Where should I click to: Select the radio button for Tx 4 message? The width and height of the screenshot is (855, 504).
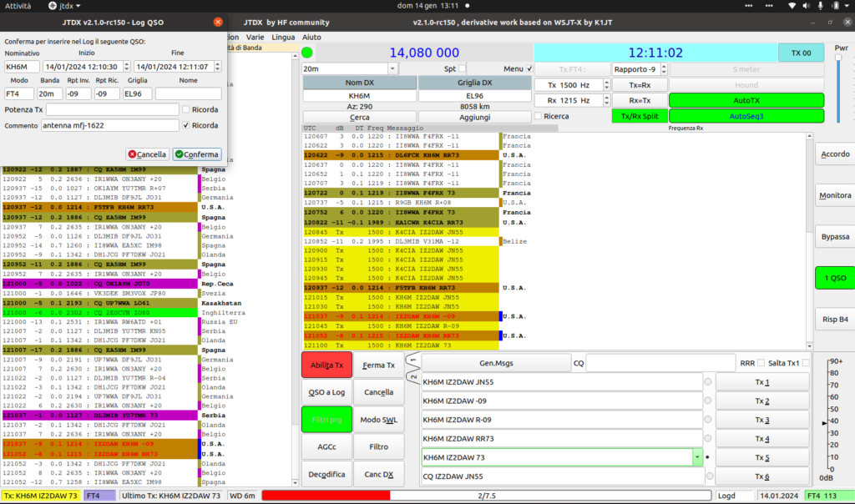[708, 438]
